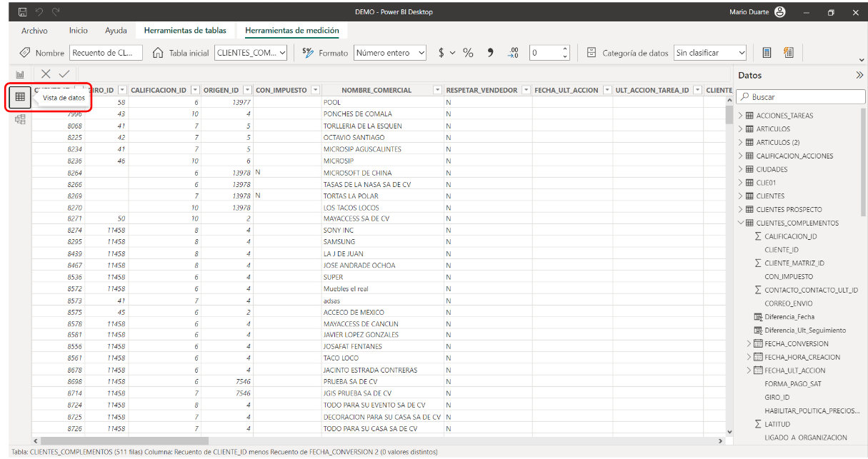Switch to Report view in left sidebar

click(x=20, y=74)
